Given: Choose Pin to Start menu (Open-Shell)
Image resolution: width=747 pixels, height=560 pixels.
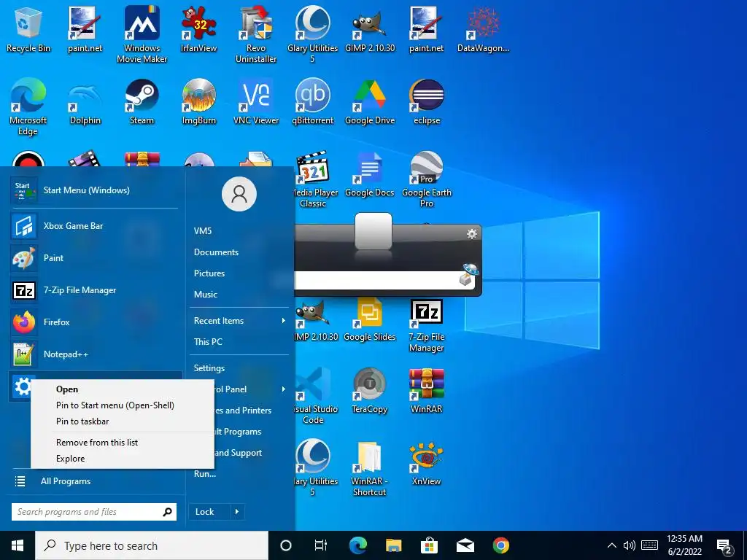Looking at the screenshot, I should point(115,405).
